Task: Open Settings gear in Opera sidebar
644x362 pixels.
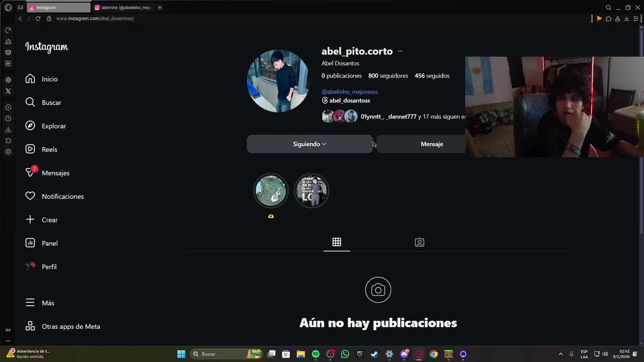Action: tap(8, 152)
